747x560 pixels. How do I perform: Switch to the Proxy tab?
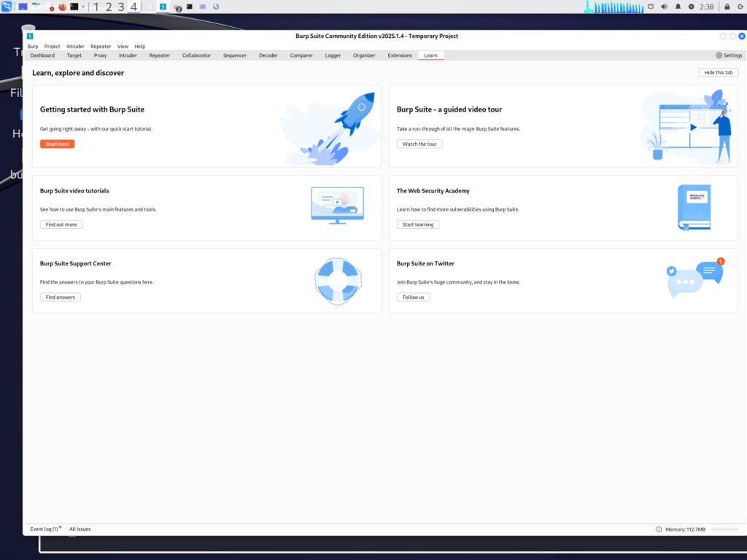(x=100, y=55)
